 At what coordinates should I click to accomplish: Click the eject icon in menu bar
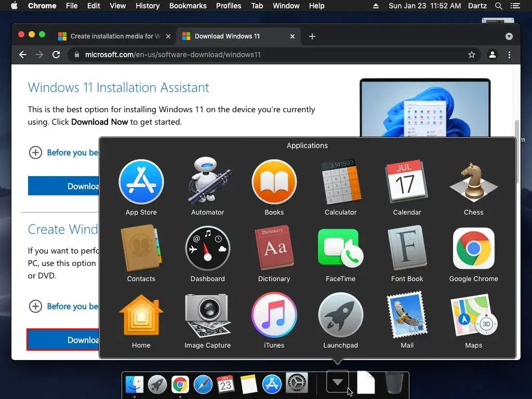(x=376, y=6)
